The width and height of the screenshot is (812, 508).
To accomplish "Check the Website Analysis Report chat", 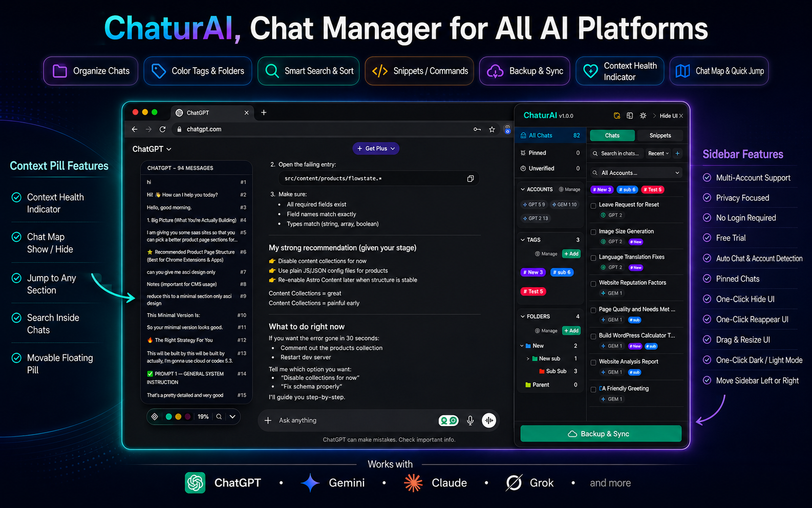I will (593, 362).
